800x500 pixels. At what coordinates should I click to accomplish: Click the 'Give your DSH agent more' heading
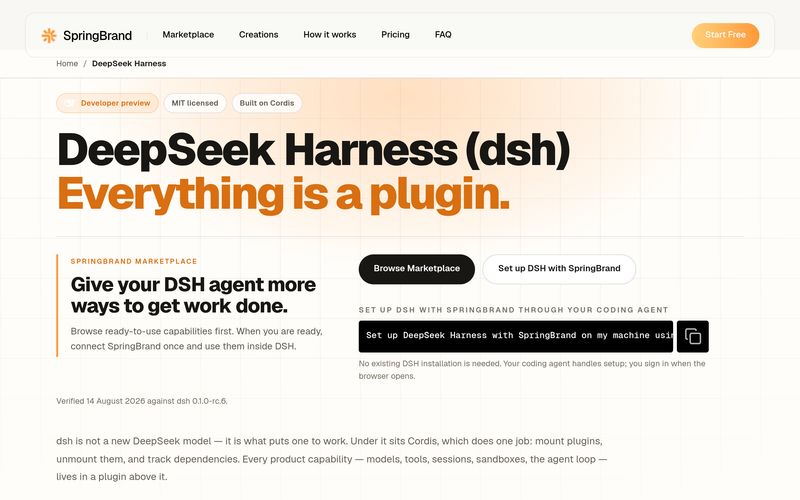pos(193,295)
